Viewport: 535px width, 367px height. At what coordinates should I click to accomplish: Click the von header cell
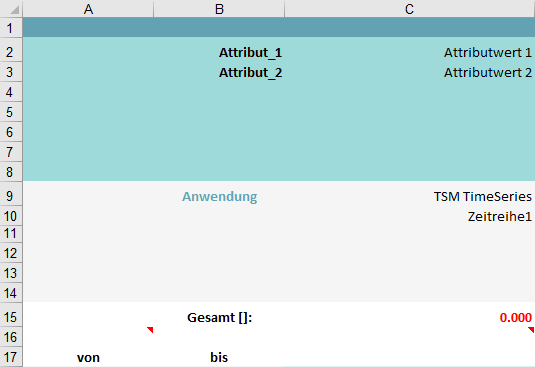pos(88,357)
